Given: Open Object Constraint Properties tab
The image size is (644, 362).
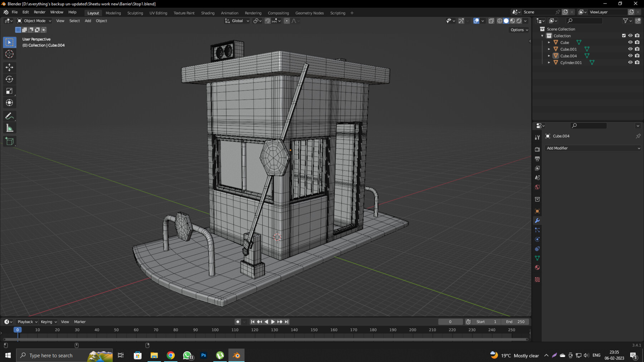Looking at the screenshot, I should point(537,249).
